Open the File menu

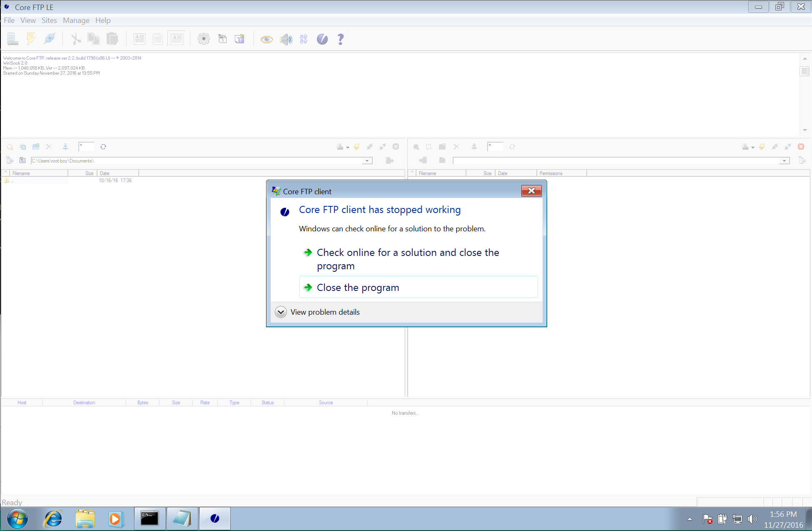9,20
